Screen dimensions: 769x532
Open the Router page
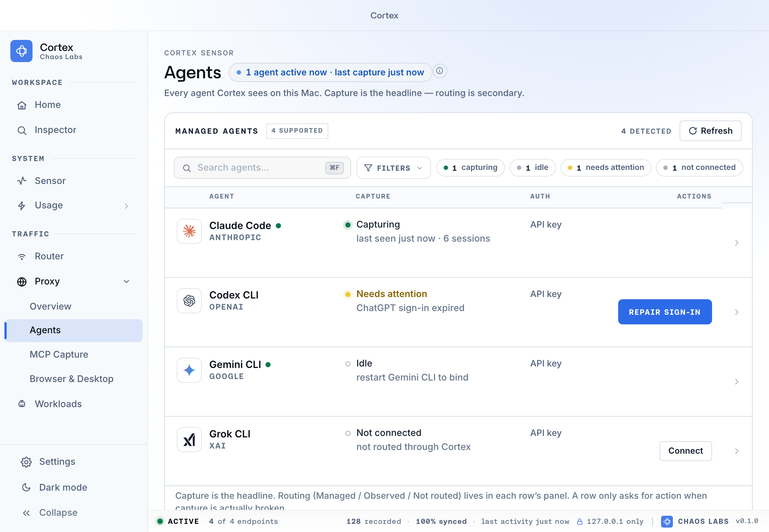[74, 256]
